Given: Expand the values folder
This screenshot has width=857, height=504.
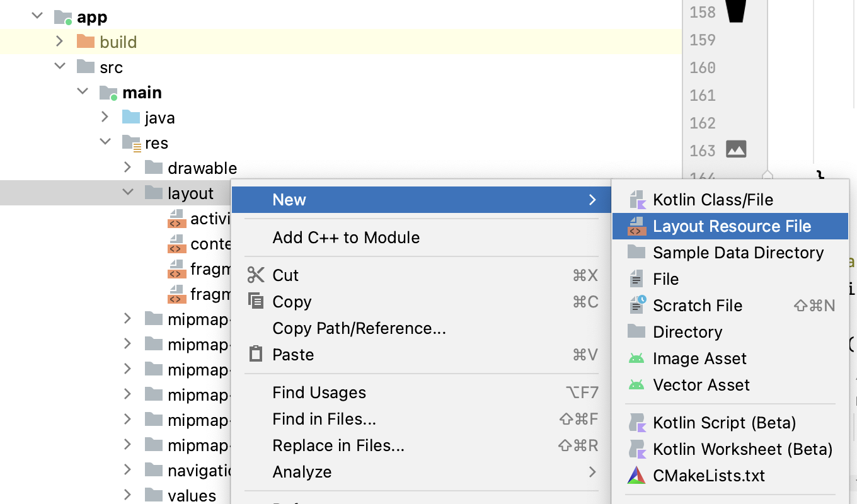Looking at the screenshot, I should [128, 495].
